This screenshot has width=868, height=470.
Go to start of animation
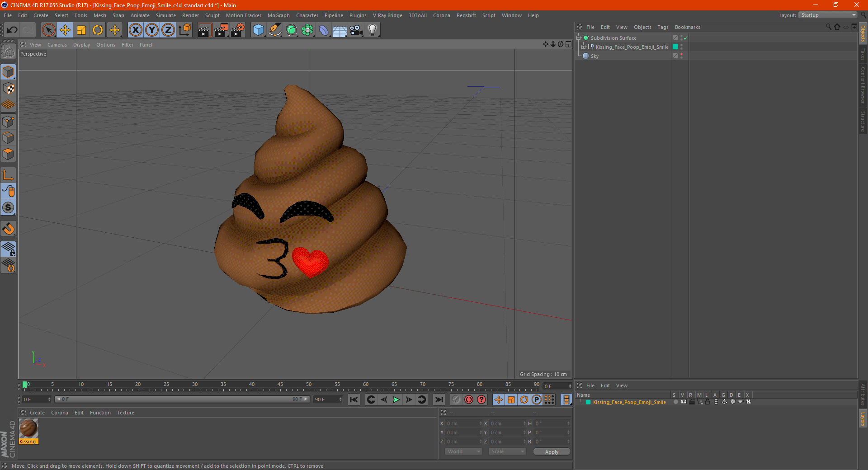click(354, 399)
